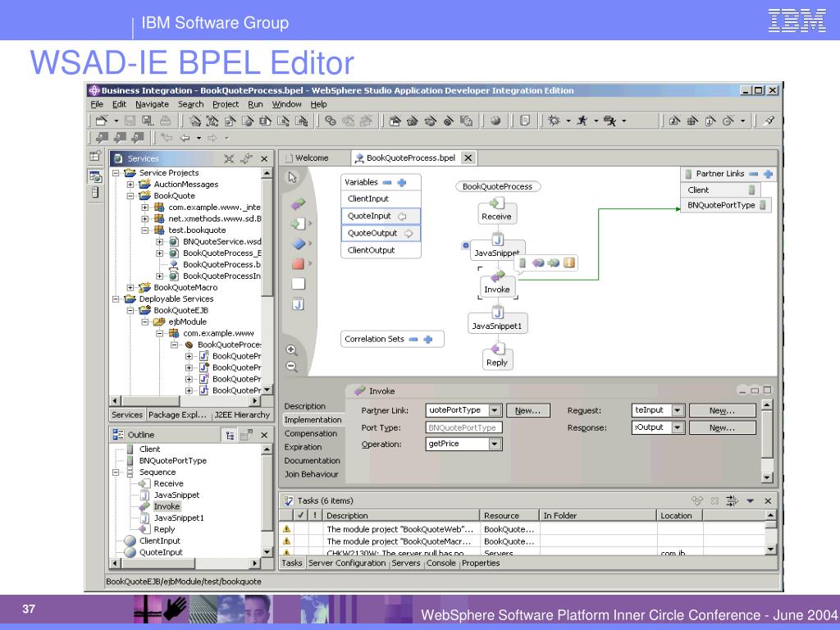Select the Client partner link

click(720, 190)
